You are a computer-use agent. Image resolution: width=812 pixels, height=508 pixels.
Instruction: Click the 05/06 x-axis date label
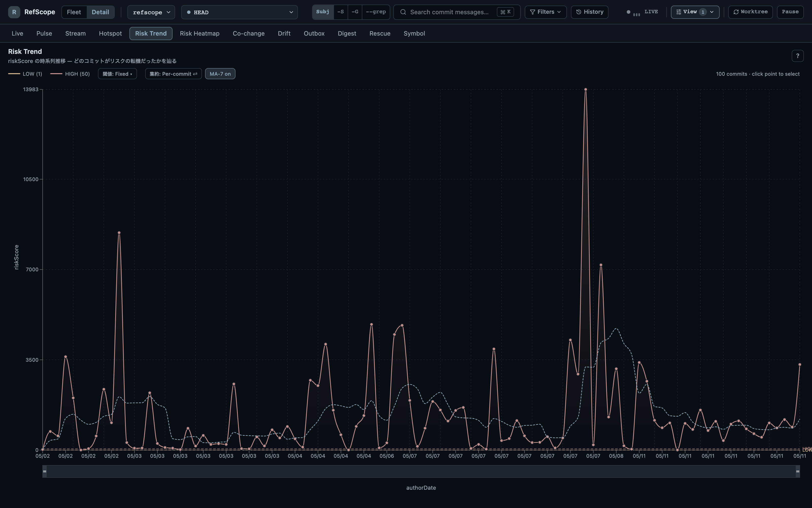tap(386, 456)
